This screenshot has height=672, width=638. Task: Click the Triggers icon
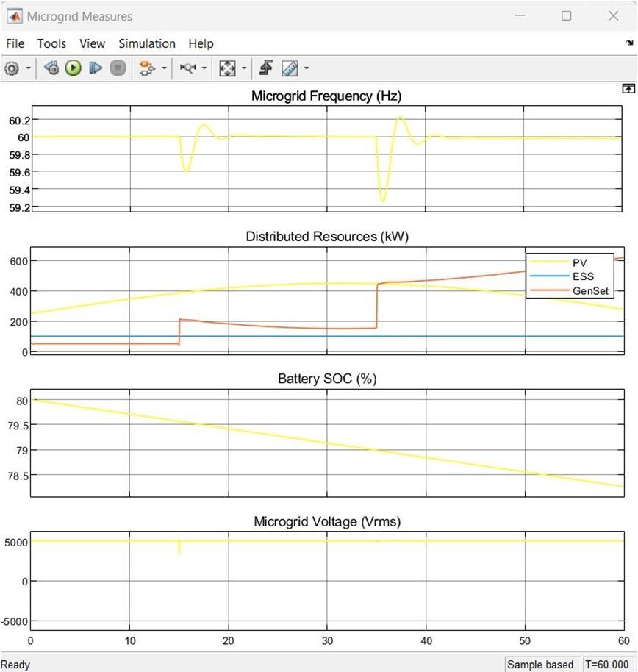point(267,68)
